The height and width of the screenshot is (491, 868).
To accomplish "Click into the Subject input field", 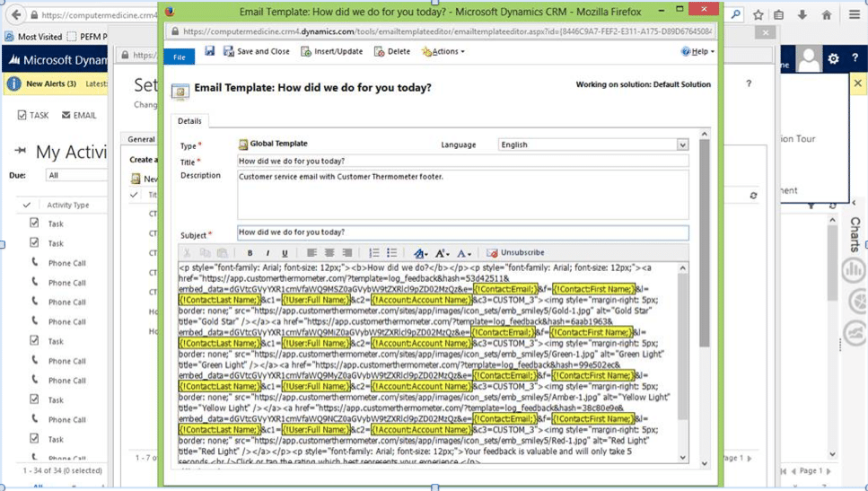I will [463, 232].
